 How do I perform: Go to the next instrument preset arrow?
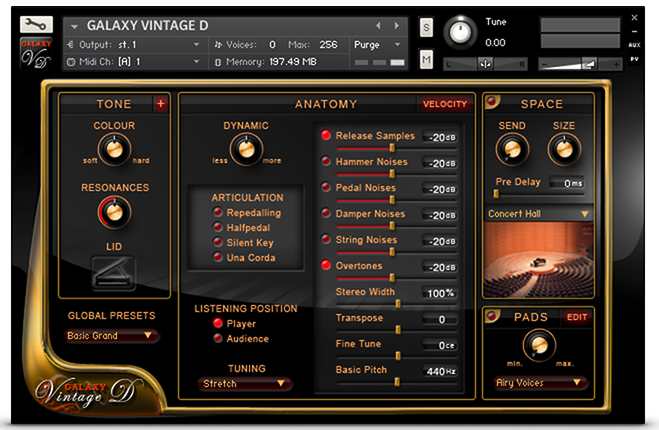[396, 26]
